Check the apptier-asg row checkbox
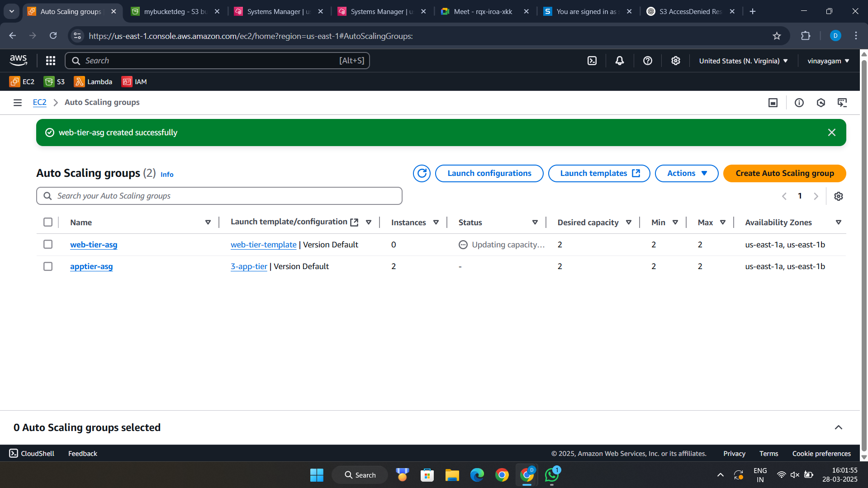 pos(48,266)
